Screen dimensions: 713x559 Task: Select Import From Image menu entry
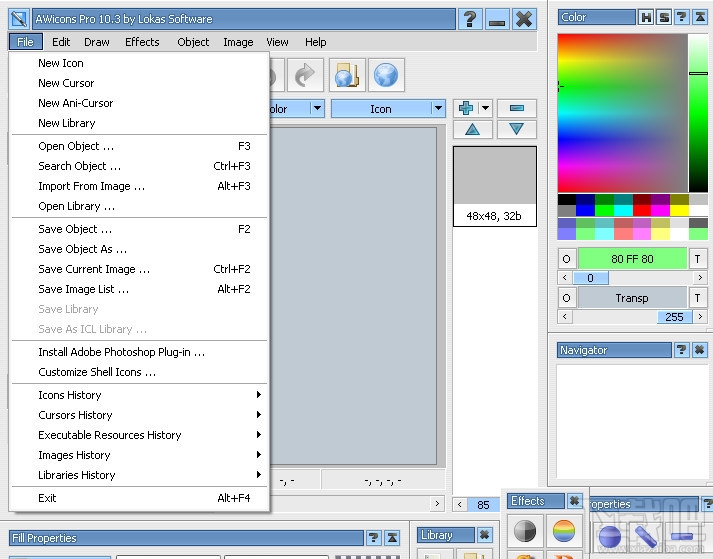click(139, 186)
